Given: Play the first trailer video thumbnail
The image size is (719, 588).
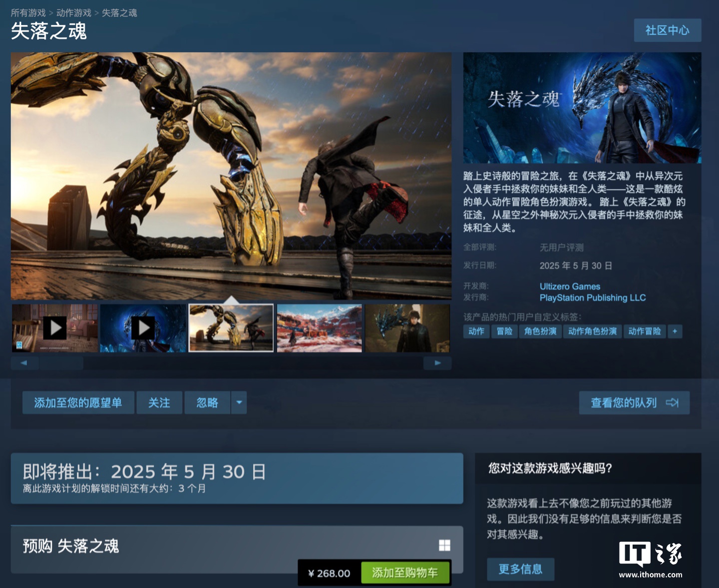Looking at the screenshot, I should click(x=55, y=328).
